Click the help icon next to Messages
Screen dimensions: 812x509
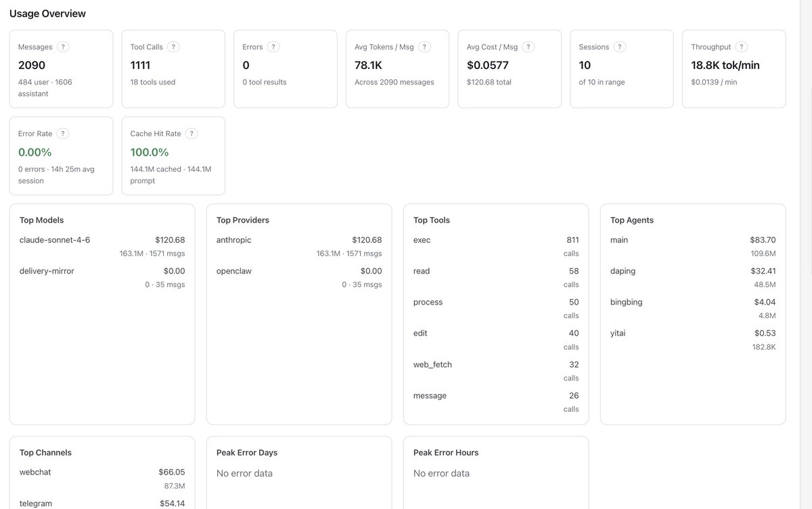click(x=63, y=47)
